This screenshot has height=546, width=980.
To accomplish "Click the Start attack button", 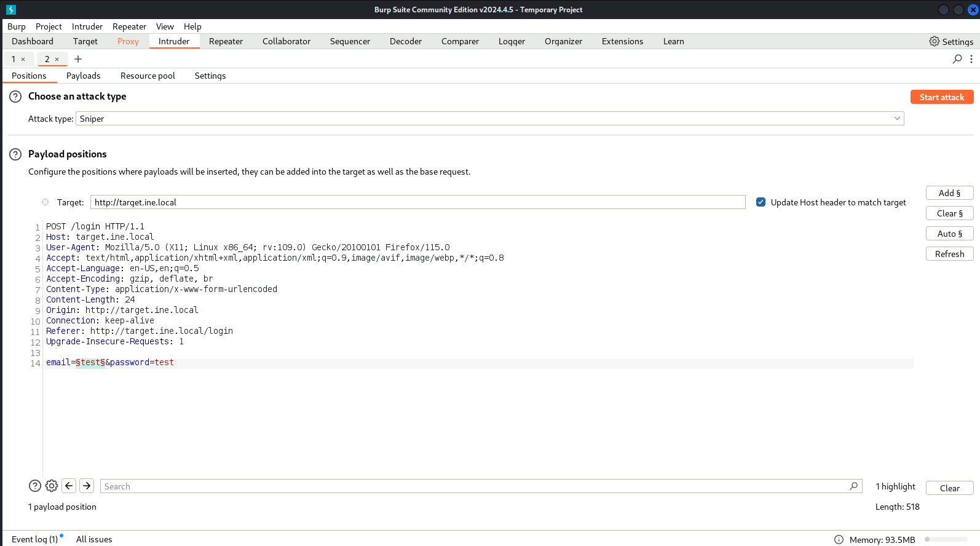I will pyautogui.click(x=942, y=97).
